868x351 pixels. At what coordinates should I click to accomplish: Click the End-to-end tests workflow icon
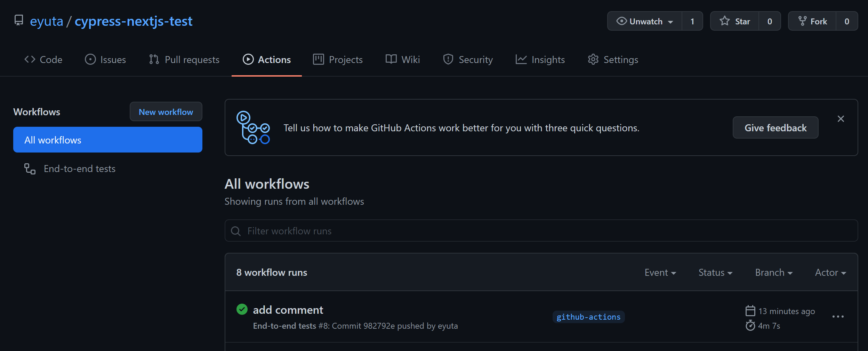coord(30,169)
